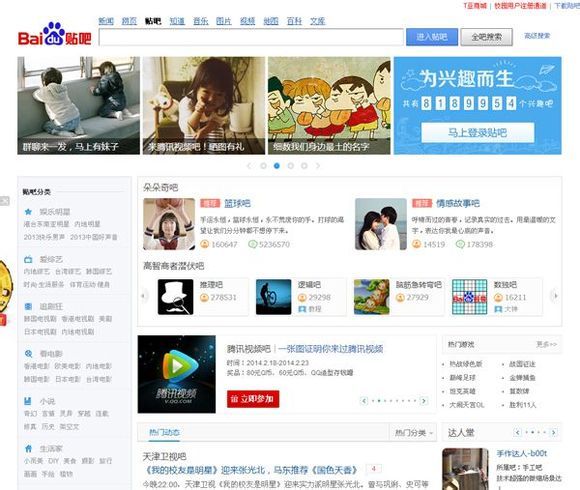The width and height of the screenshot is (580, 490).
Task: Click the blue 进入贴吧 button
Action: pyautogui.click(x=432, y=37)
